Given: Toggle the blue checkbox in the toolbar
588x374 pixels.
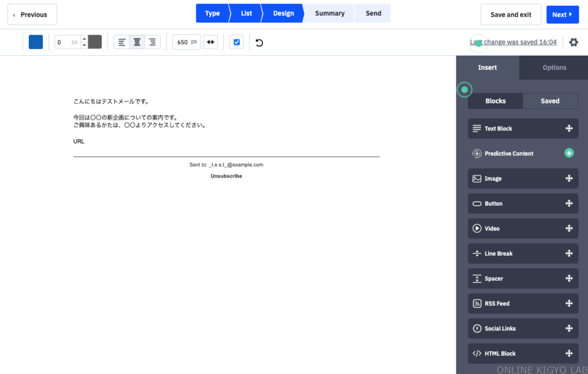Looking at the screenshot, I should tap(237, 42).
